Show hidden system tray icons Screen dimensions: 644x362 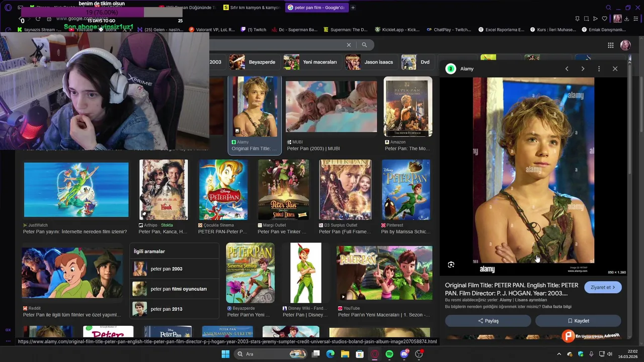(558, 354)
